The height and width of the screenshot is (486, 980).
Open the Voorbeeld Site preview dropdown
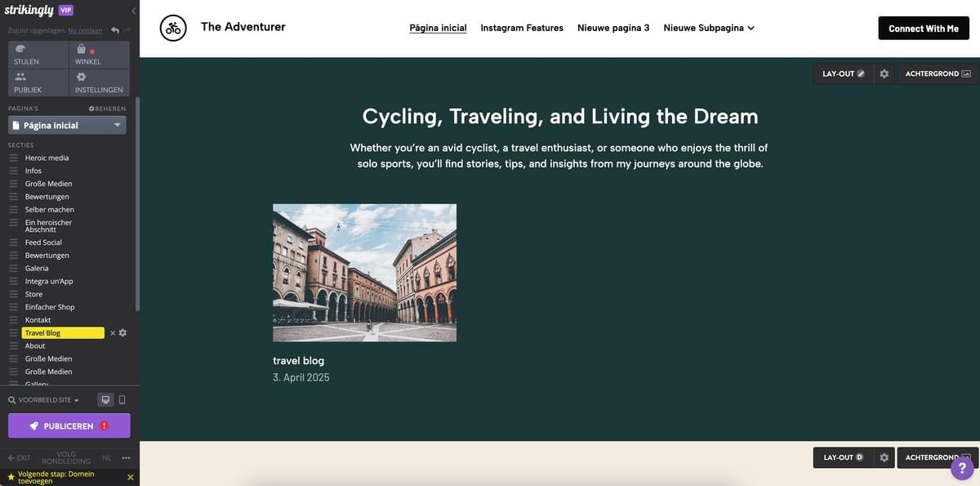44,400
